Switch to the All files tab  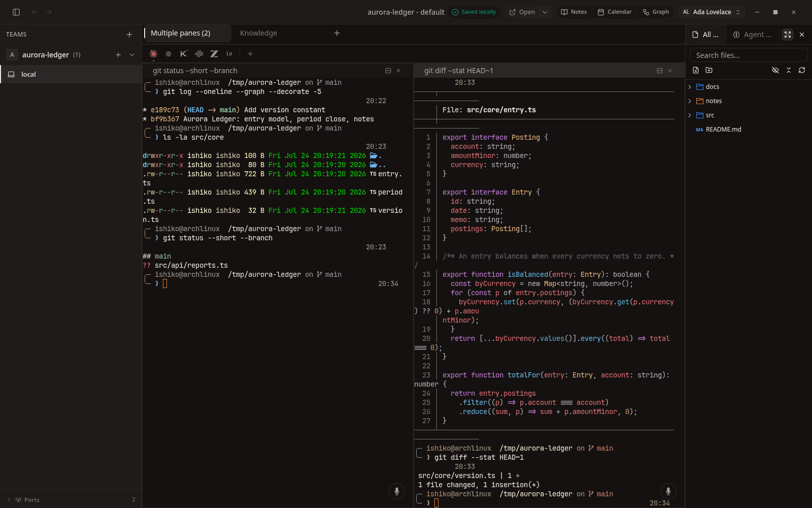click(x=705, y=35)
